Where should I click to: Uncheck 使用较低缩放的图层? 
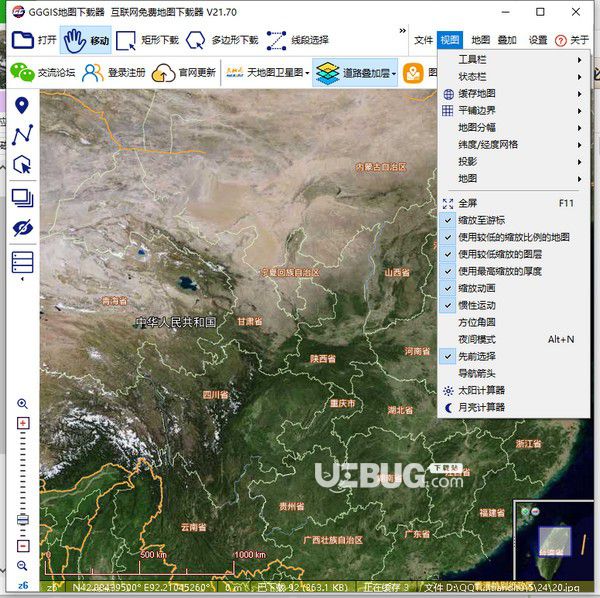click(x=513, y=254)
